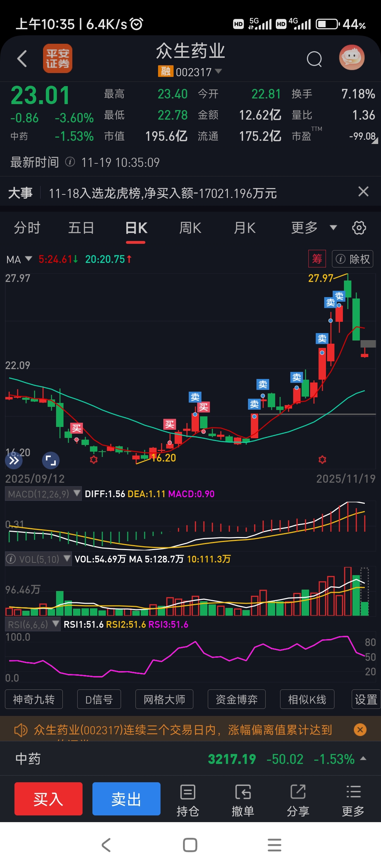Open indicator 设置 button

(x=366, y=699)
